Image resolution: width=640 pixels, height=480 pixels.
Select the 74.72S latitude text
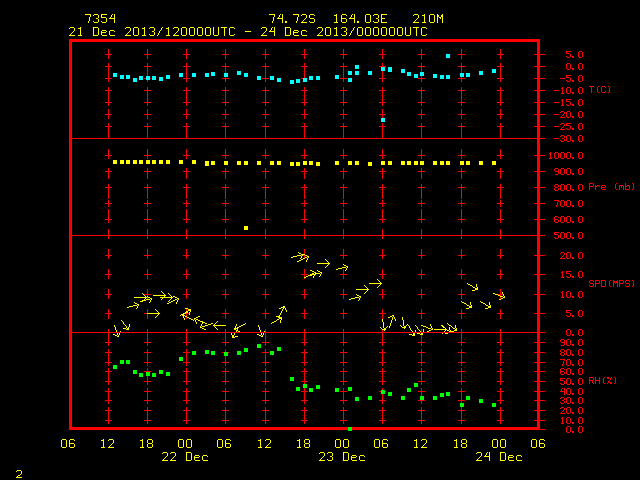tap(292, 19)
